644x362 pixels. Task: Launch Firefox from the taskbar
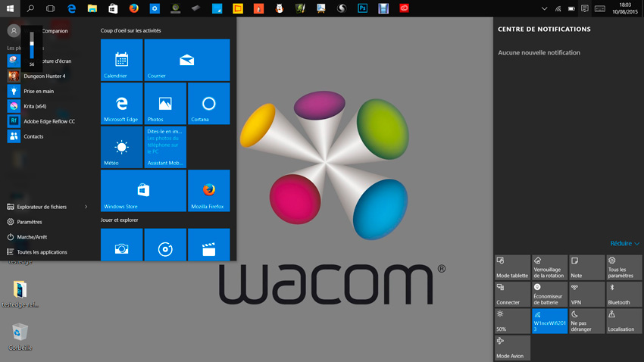click(x=134, y=8)
